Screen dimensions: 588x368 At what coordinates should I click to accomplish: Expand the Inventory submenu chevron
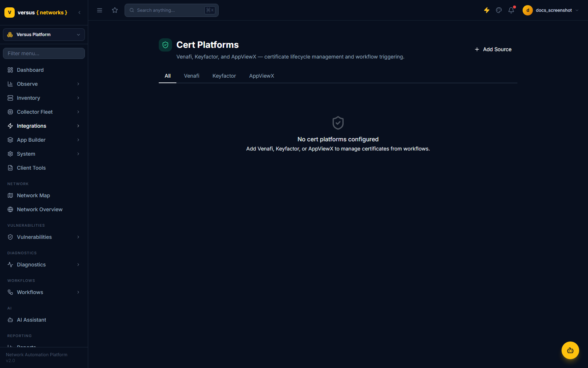(x=78, y=98)
